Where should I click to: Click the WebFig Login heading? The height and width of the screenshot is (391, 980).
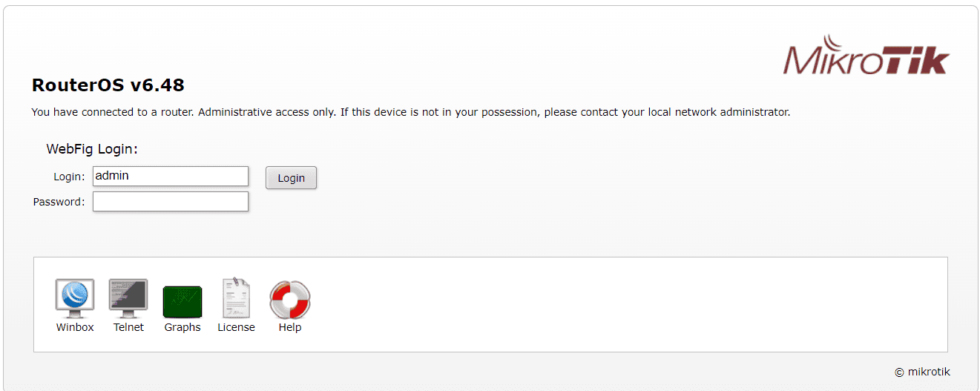[92, 149]
